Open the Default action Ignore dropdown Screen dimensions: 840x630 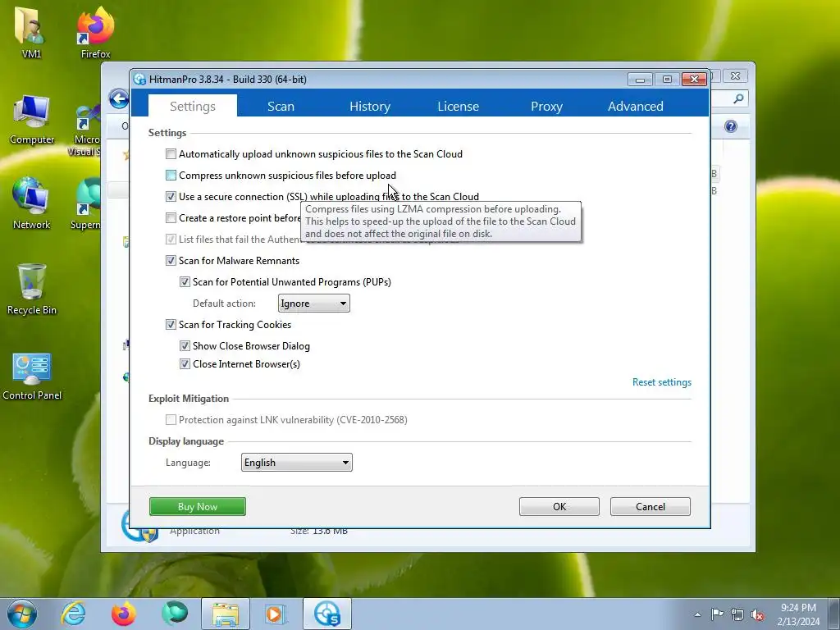coord(314,304)
